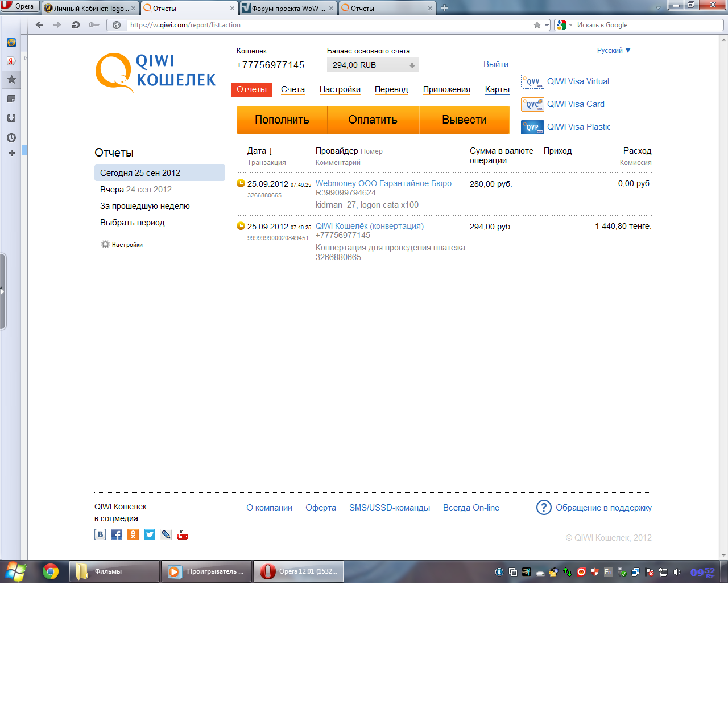
Task: Open QIWI Visa Plastic icon
Action: (x=532, y=127)
